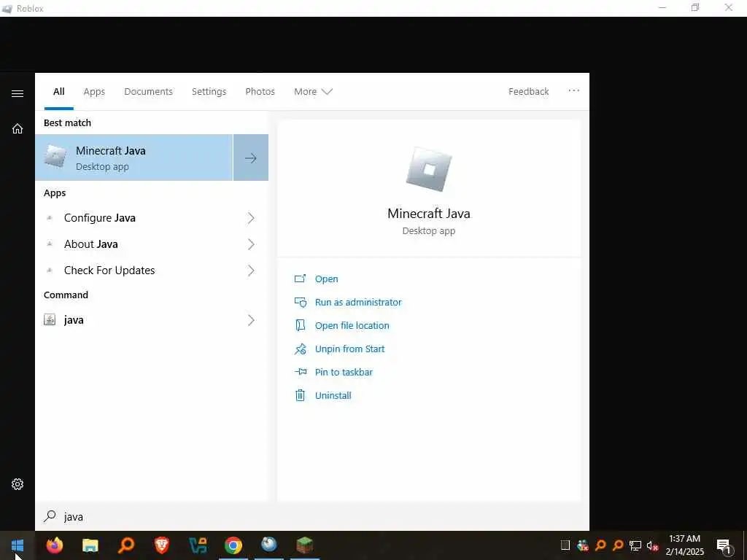Switch to the Settings tab
This screenshot has height=560, width=747.
point(209,91)
